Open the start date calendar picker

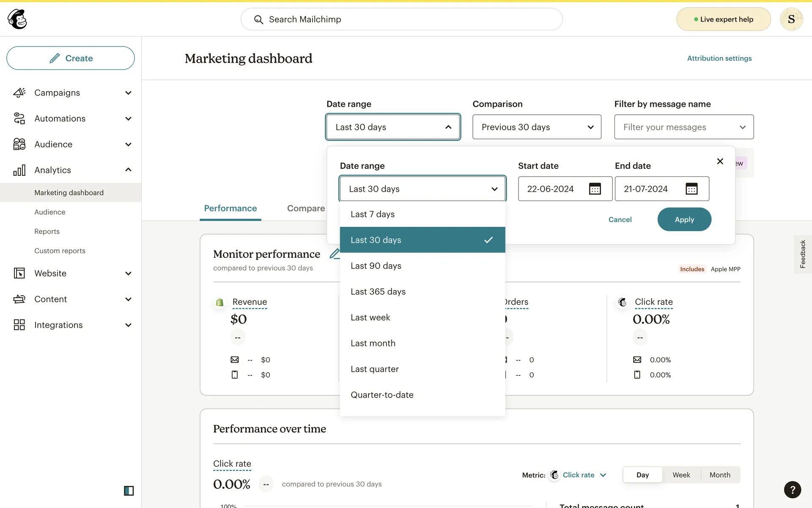pos(595,189)
